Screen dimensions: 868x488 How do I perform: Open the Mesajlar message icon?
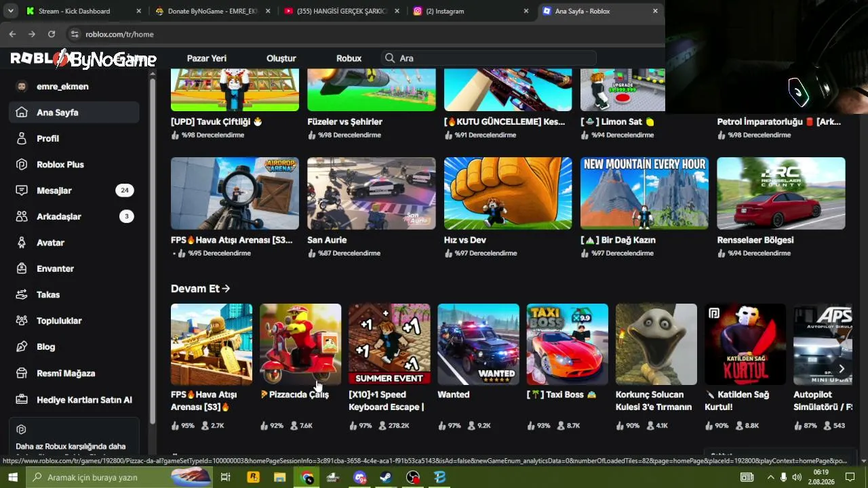pyautogui.click(x=22, y=190)
